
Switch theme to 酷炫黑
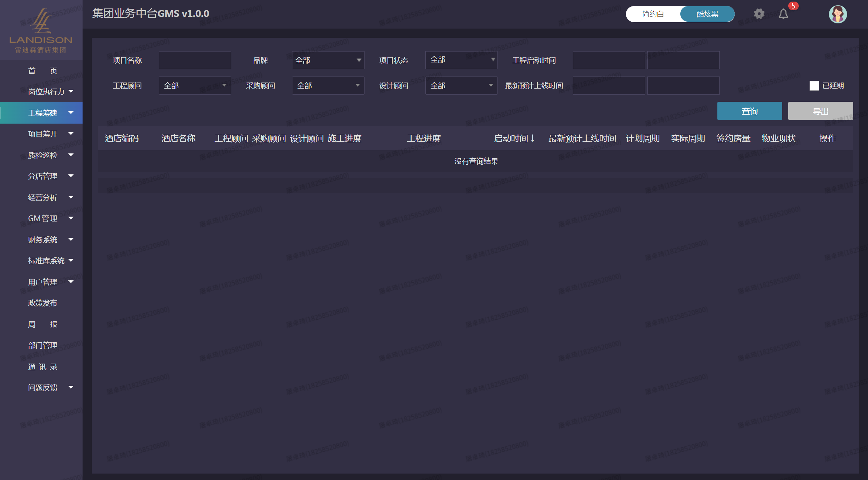[707, 14]
